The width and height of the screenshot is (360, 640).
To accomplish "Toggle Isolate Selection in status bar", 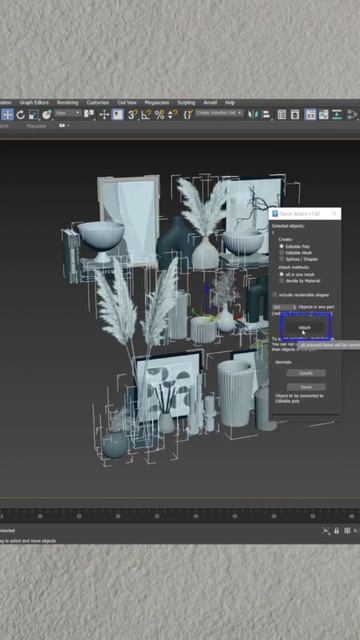I will (x=326, y=531).
